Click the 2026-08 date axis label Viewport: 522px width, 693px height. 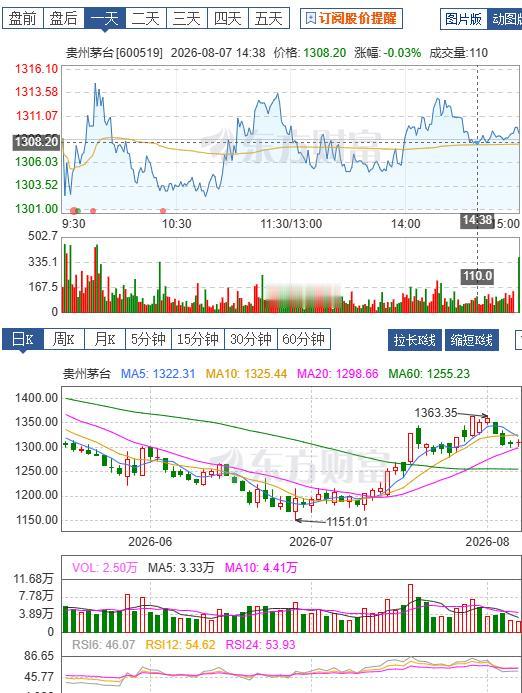click(x=487, y=541)
